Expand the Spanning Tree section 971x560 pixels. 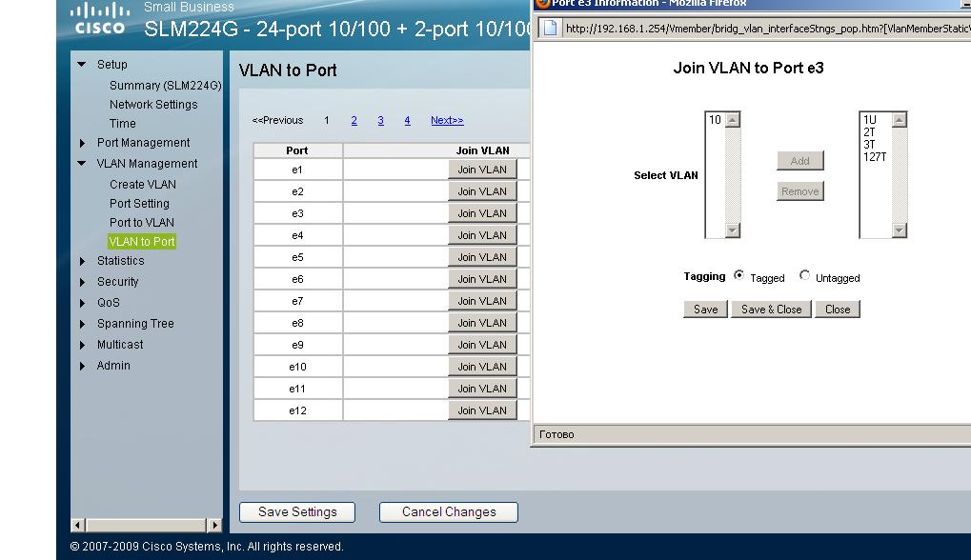pyautogui.click(x=82, y=324)
